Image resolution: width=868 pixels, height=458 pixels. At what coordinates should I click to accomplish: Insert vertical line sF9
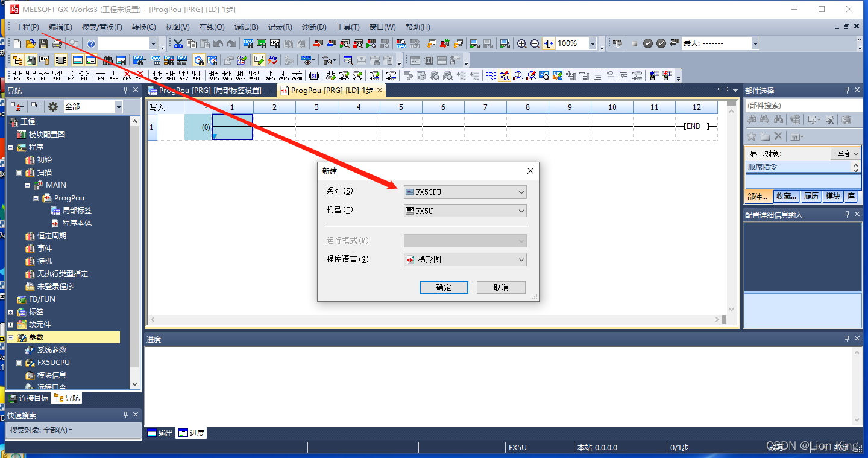[x=114, y=75]
